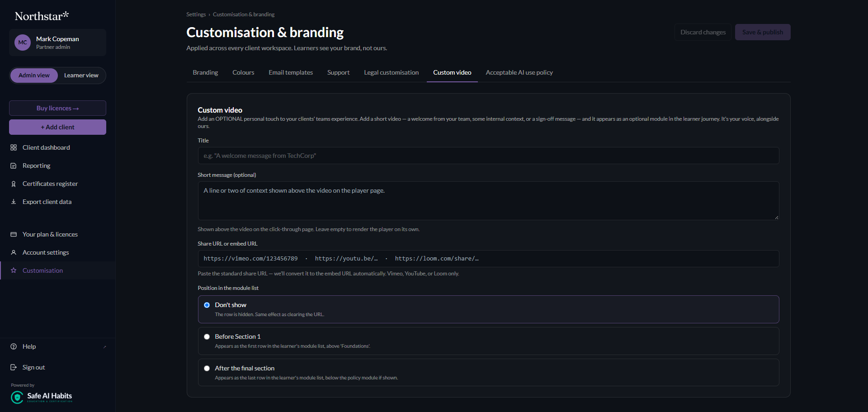The width and height of the screenshot is (868, 412).
Task: Open Account settings in the sidebar
Action: pos(57,252)
